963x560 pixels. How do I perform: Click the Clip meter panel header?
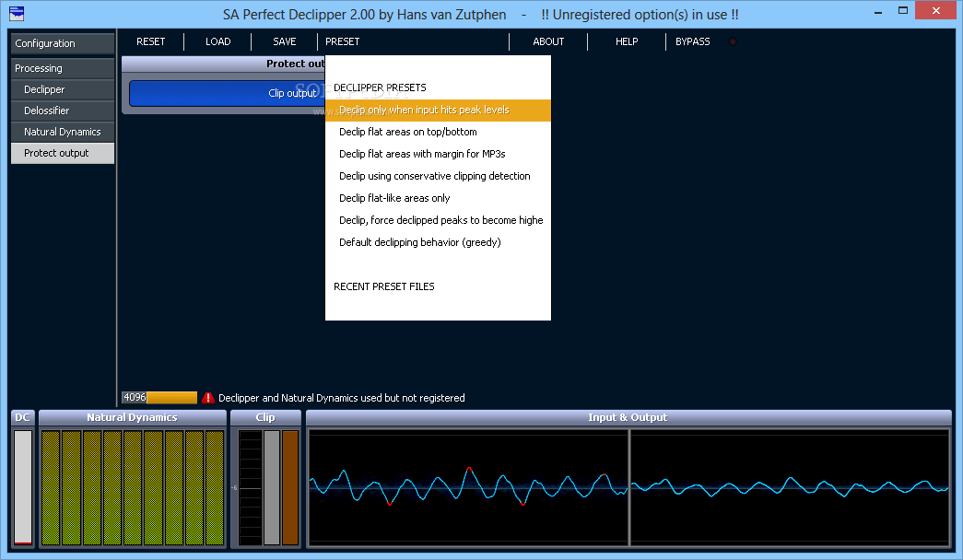coord(265,417)
